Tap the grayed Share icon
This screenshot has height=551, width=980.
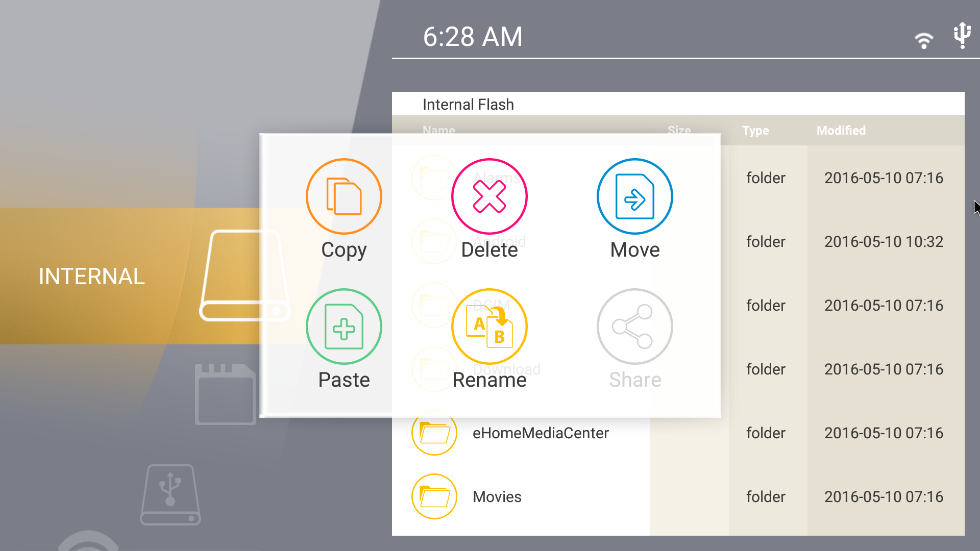pyautogui.click(x=635, y=327)
